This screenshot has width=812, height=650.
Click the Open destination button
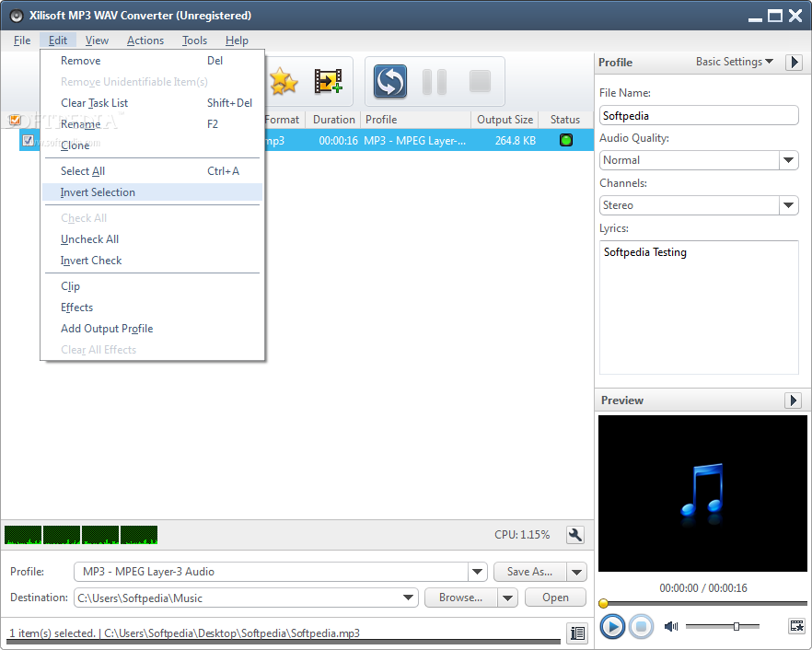point(555,598)
